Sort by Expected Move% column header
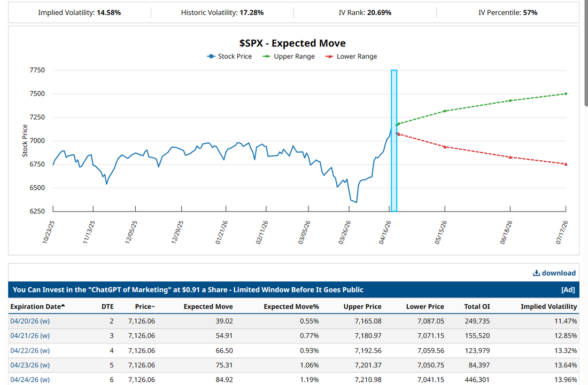The height and width of the screenshot is (385, 588). [291, 307]
